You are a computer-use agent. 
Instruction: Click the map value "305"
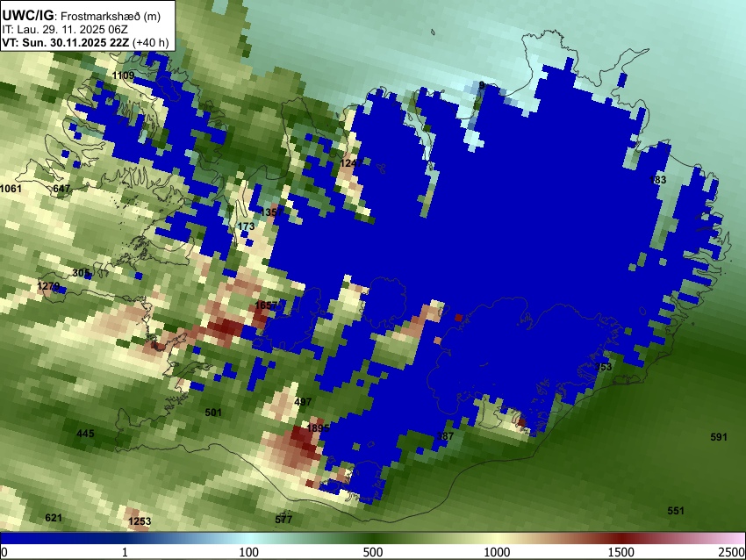81,273
